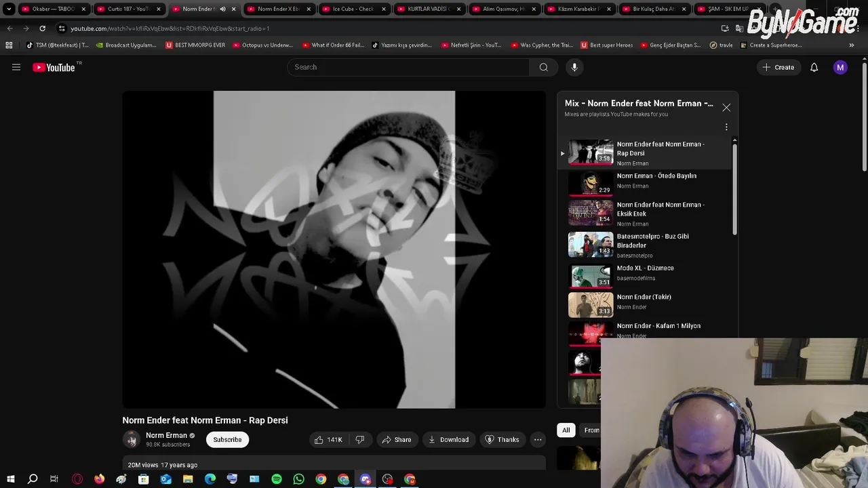Viewport: 868px width, 488px height.
Task: Close the Okaber TABOO tab
Action: [x=83, y=9]
